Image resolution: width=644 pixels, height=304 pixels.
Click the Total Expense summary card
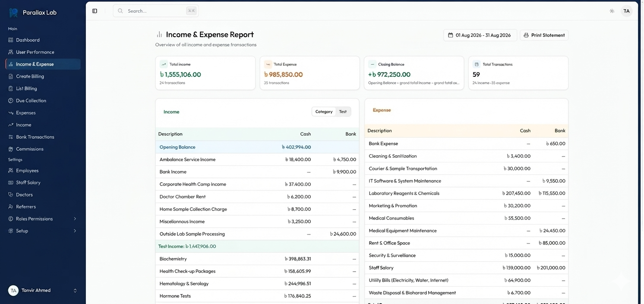[x=309, y=73]
